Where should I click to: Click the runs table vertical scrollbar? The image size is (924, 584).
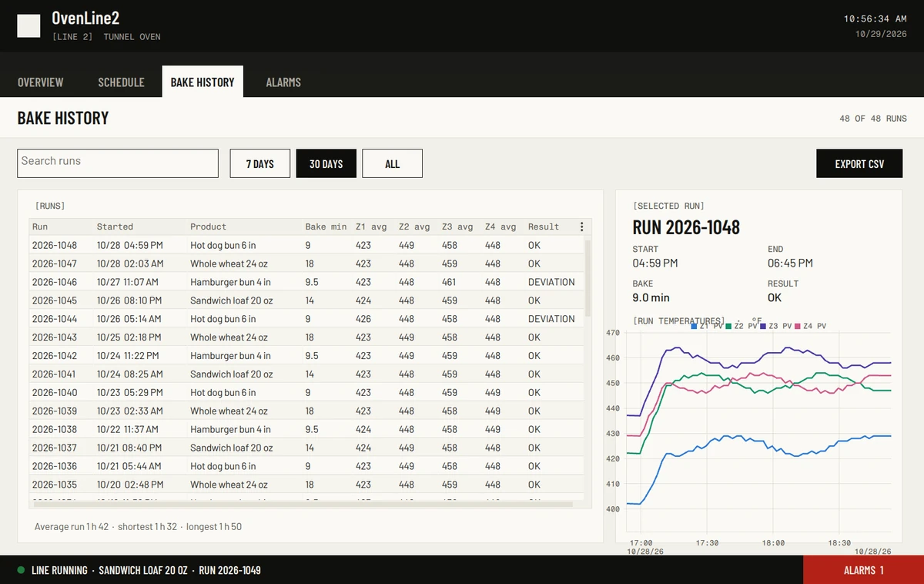[588, 277]
